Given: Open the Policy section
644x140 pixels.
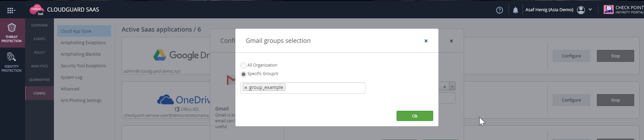Looking at the screenshot, I should point(39,53).
